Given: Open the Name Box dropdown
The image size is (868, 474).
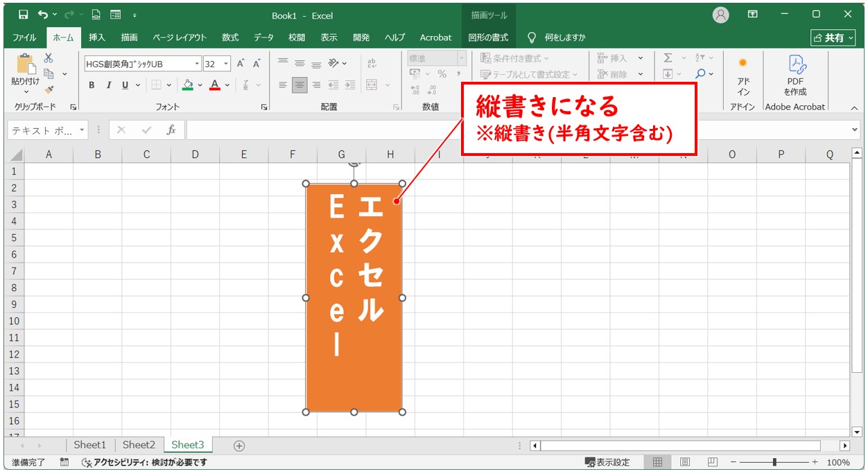Looking at the screenshot, I should tap(82, 130).
